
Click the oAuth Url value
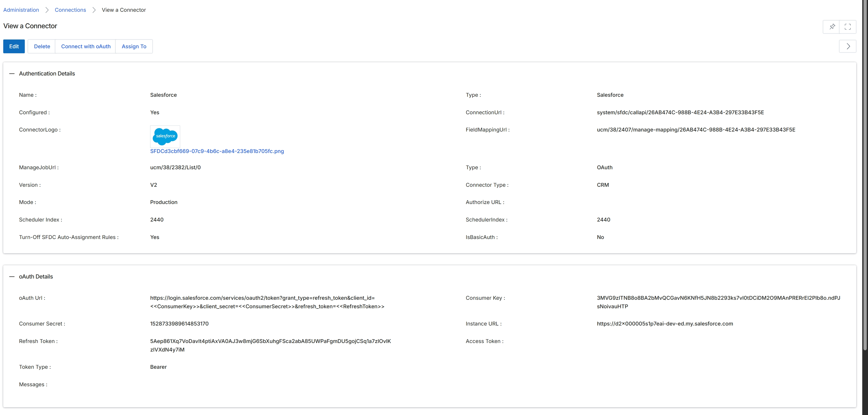pos(267,302)
